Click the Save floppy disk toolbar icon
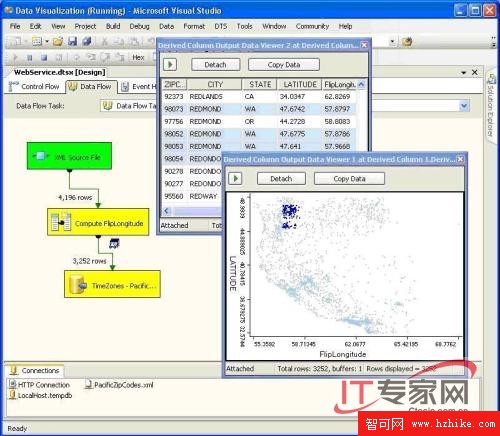The image size is (500, 436). pyautogui.click(x=72, y=41)
